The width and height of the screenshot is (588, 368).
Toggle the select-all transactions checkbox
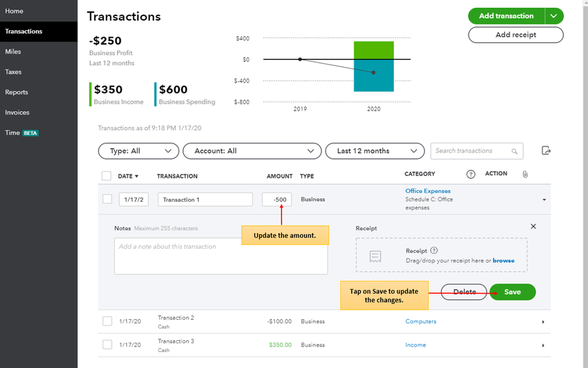(x=107, y=175)
